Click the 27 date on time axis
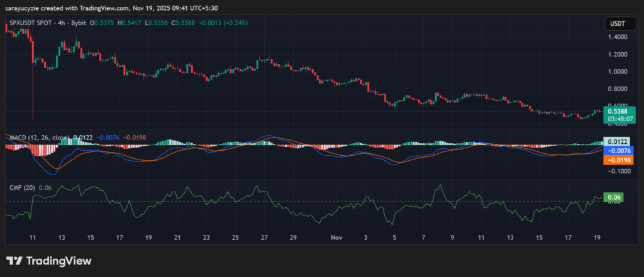 click(265, 238)
